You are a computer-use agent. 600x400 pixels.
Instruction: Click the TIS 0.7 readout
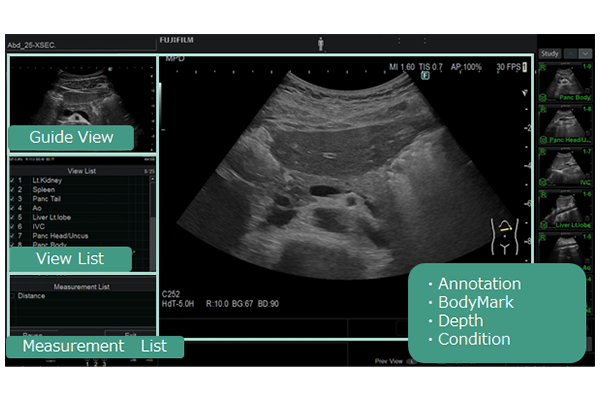tap(431, 67)
